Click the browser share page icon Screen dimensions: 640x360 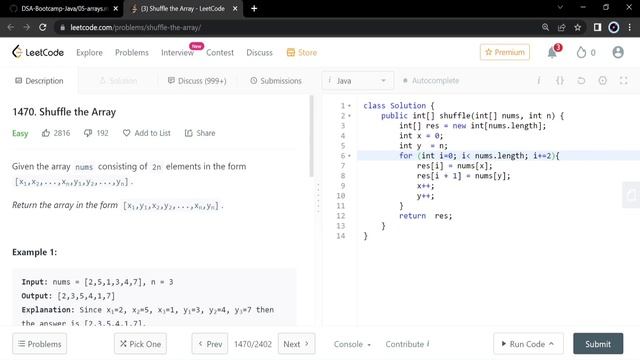tap(562, 27)
